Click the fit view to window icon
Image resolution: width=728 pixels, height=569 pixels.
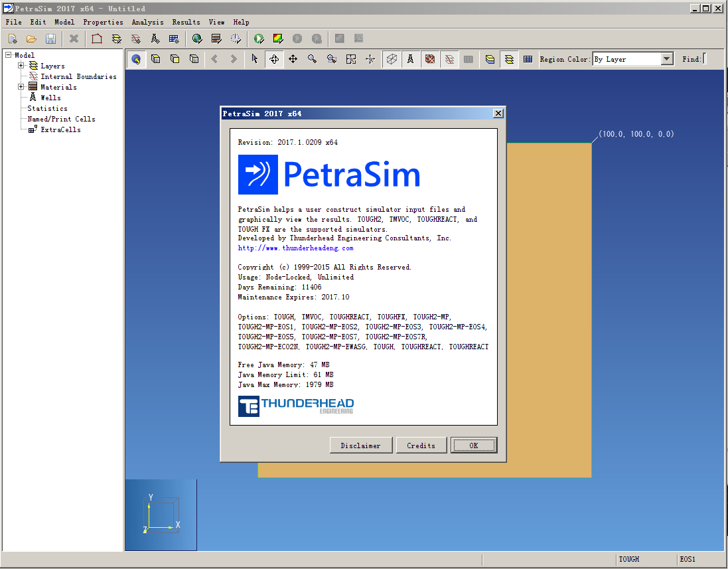[351, 59]
